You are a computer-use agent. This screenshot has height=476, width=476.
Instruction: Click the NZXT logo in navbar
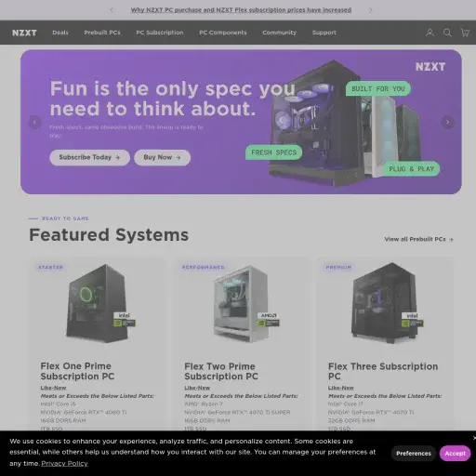(x=24, y=33)
